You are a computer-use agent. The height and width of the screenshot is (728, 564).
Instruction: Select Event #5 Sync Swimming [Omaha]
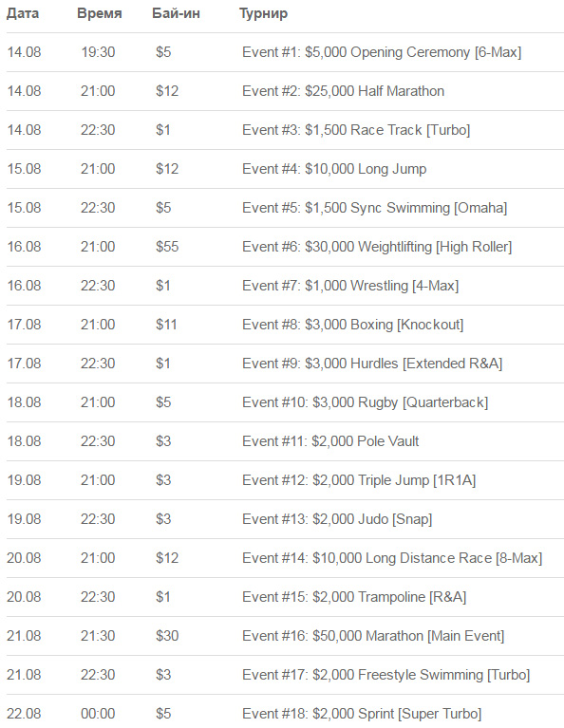[374, 209]
